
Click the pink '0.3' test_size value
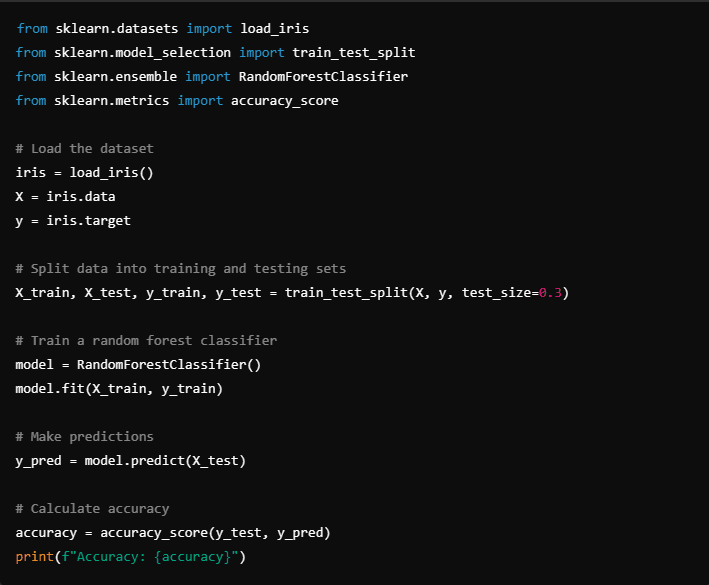point(550,293)
